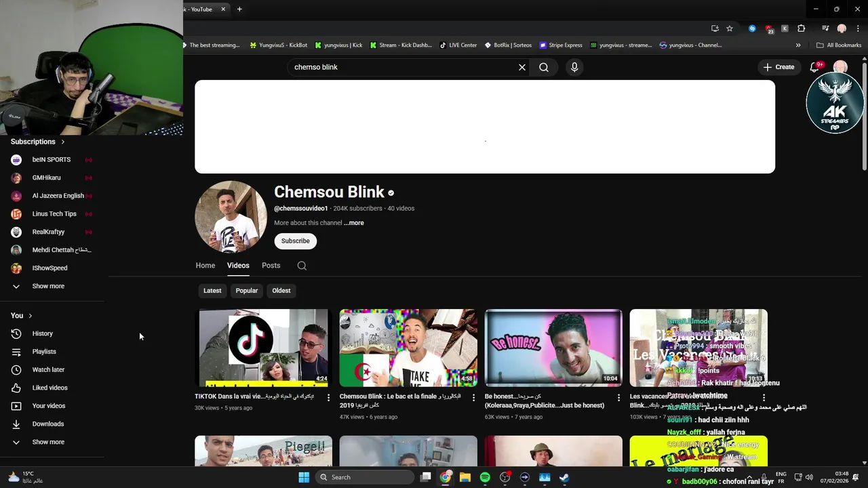Expand channel description with ...more
This screenshot has height=488, width=868.
point(354,223)
